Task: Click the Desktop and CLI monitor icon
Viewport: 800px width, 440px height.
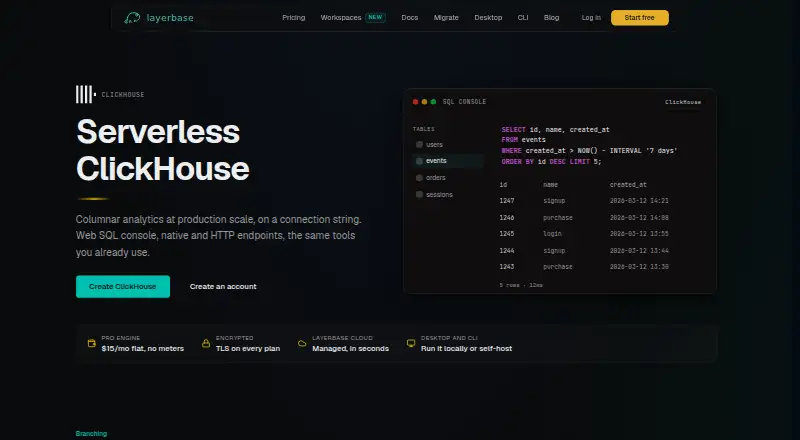Action: point(411,343)
